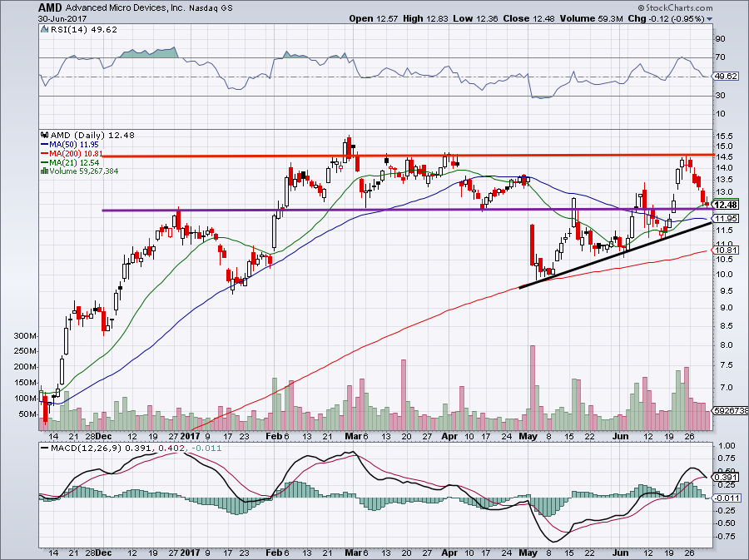Viewport: 749px width, 560px height.
Task: Click the 'AMD (Daily) 12.48' legend text
Action: (92, 135)
